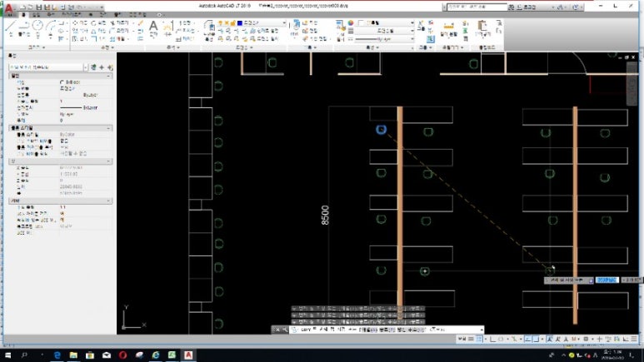Image resolution: width=644 pixels, height=362 pixels.
Task: Click the blue layer color swatch in the ribbon
Action: pyautogui.click(x=240, y=23)
